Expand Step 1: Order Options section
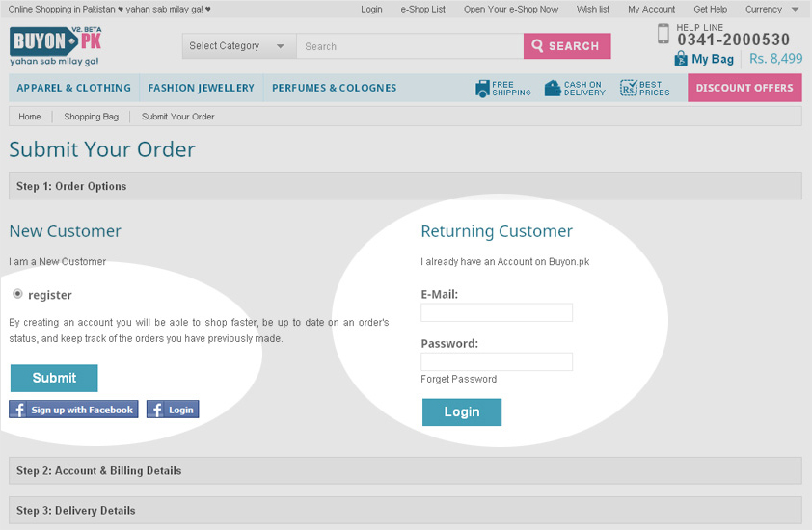 (x=405, y=186)
